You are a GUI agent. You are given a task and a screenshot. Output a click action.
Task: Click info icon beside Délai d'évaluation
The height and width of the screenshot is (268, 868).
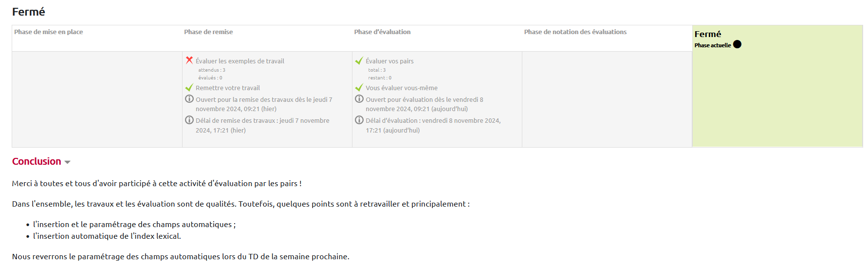click(359, 120)
